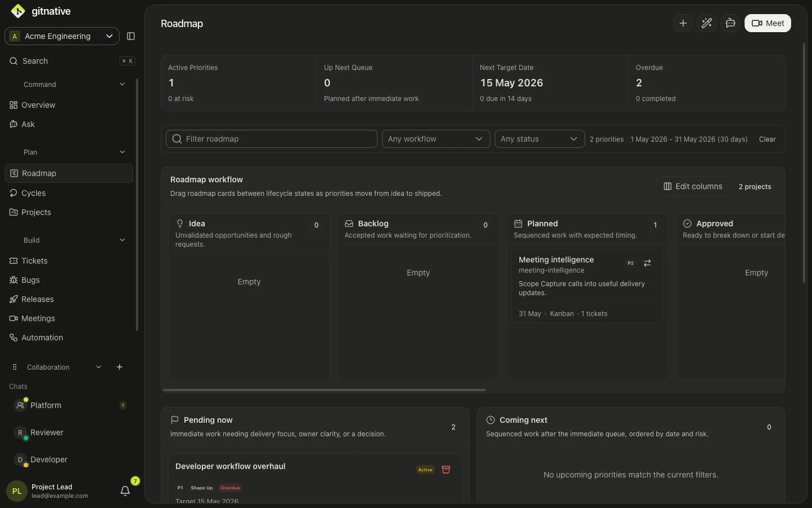Viewport: 812px width, 508px height.
Task: Click the Project Lead profile avatar
Action: pyautogui.click(x=17, y=491)
